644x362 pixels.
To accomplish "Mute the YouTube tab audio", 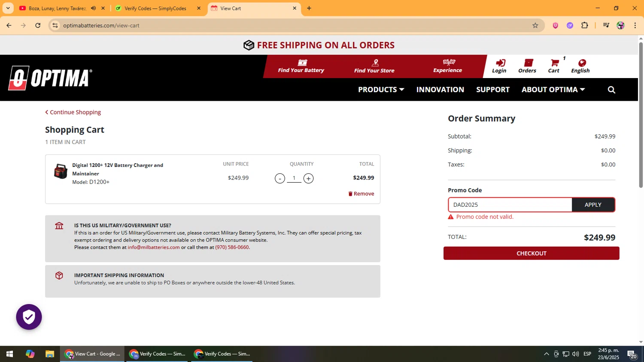I will point(93,8).
